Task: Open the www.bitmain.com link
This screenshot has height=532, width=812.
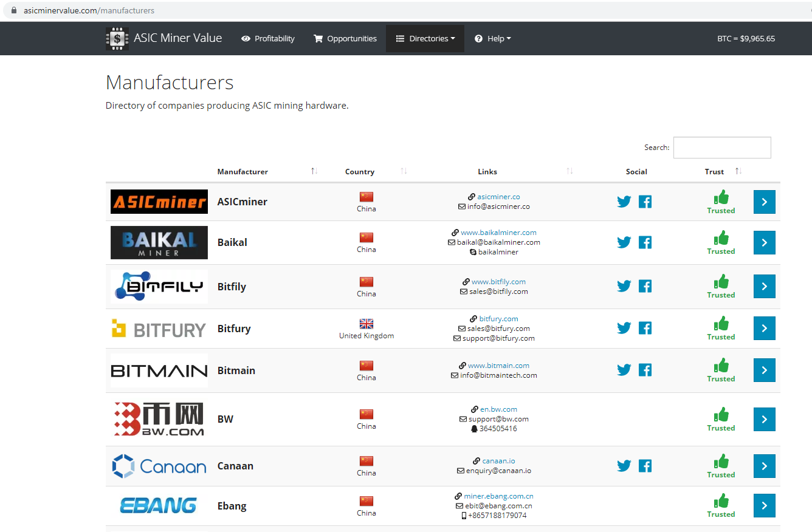Action: [498, 366]
